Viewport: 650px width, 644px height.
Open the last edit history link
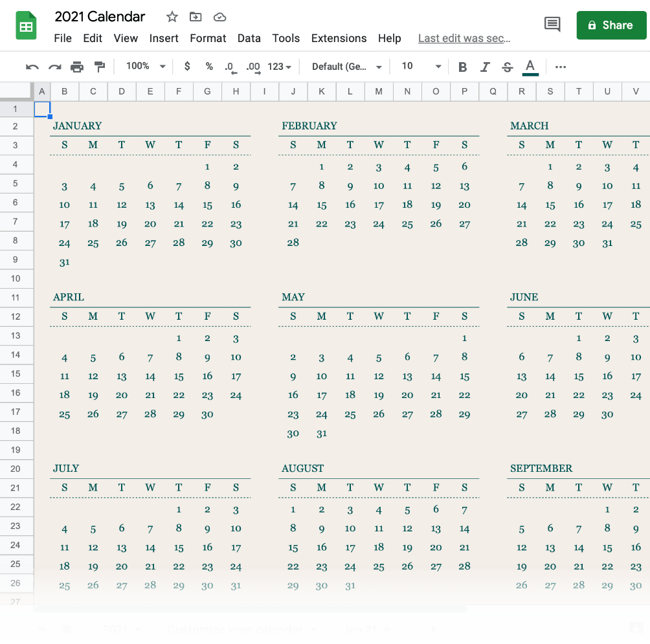coord(464,38)
